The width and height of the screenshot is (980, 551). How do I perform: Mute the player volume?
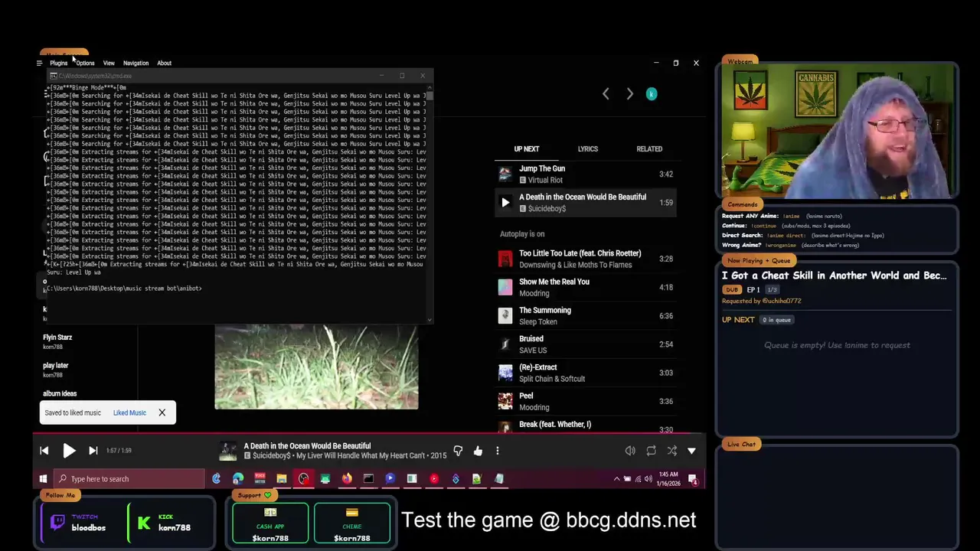630,451
